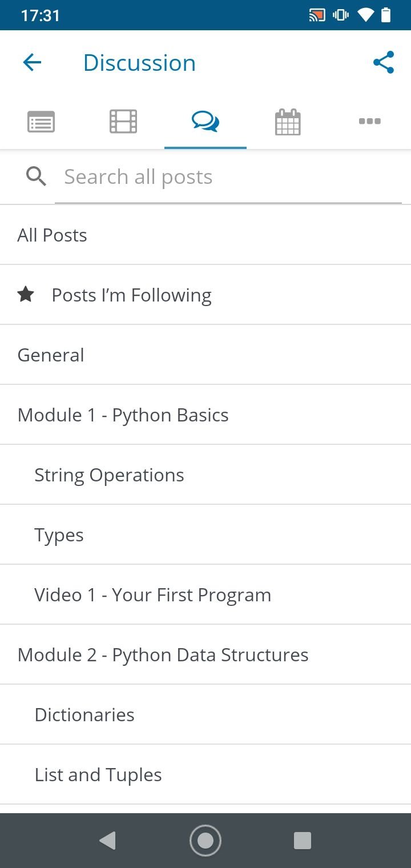The image size is (411, 868).
Task: Select the Types subtopic
Action: click(205, 535)
